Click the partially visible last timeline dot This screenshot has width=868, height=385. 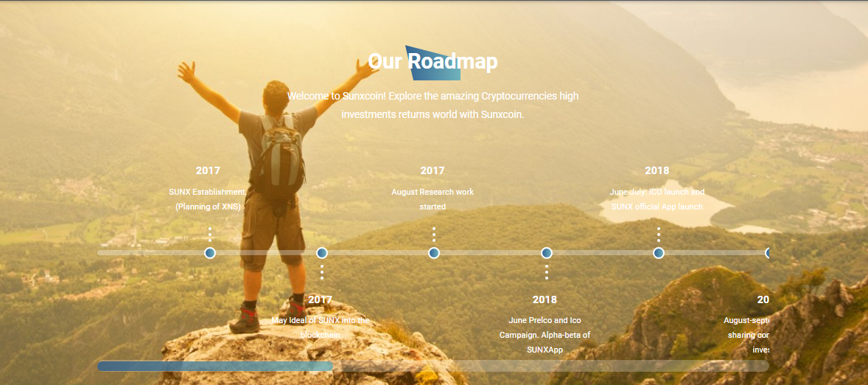click(x=767, y=253)
